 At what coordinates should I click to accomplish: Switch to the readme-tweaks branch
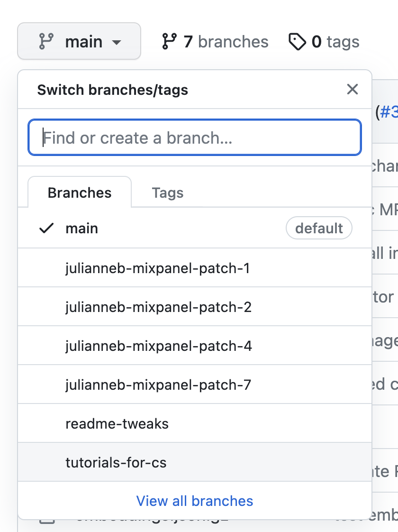[x=117, y=423]
